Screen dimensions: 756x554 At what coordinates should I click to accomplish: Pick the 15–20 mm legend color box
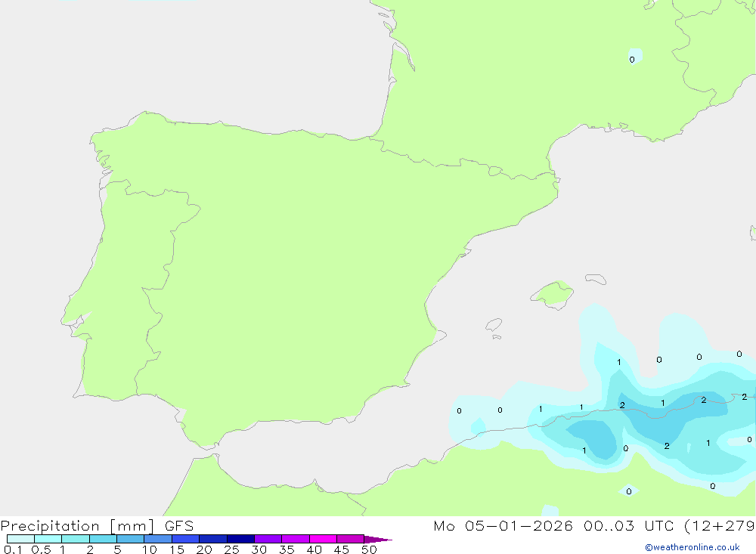click(x=185, y=539)
